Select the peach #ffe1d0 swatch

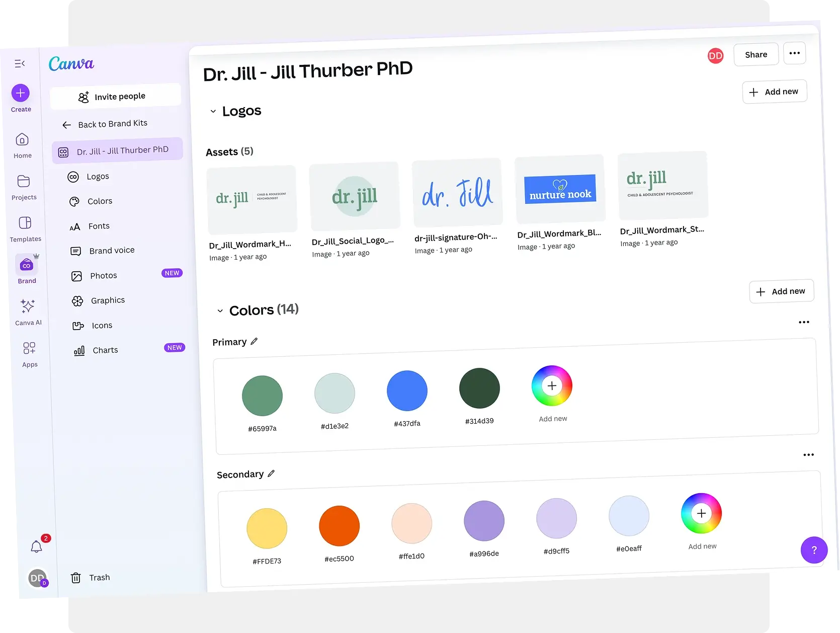[411, 523]
